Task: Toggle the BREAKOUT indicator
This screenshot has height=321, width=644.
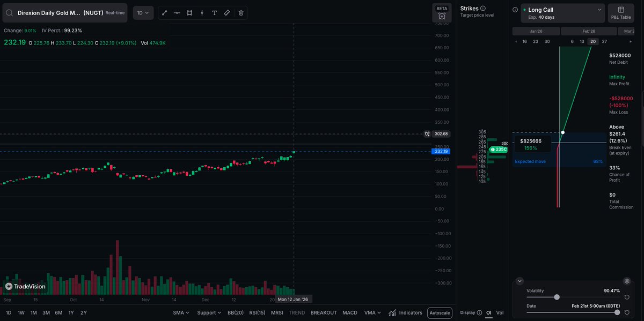Action: pyautogui.click(x=324, y=312)
